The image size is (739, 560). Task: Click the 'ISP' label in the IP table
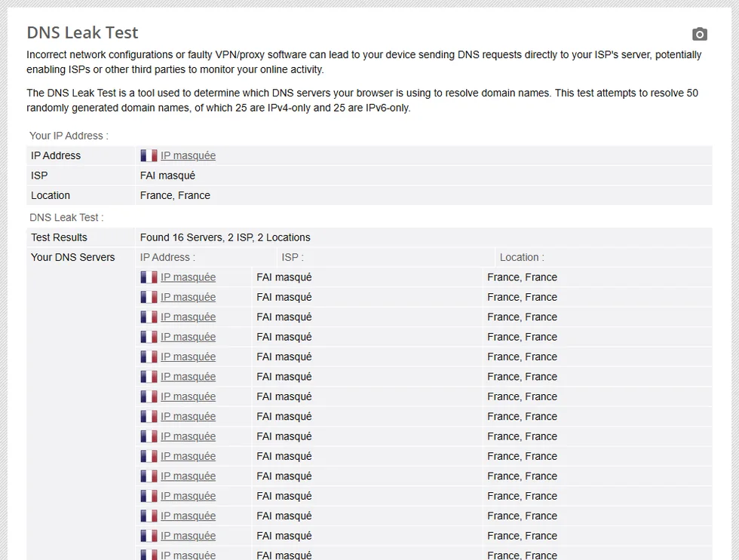pos(39,175)
